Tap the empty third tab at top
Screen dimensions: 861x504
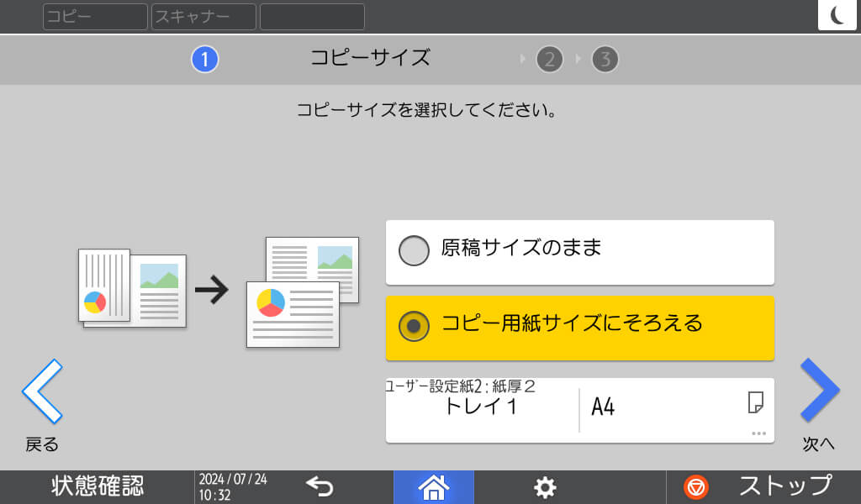[x=312, y=17]
